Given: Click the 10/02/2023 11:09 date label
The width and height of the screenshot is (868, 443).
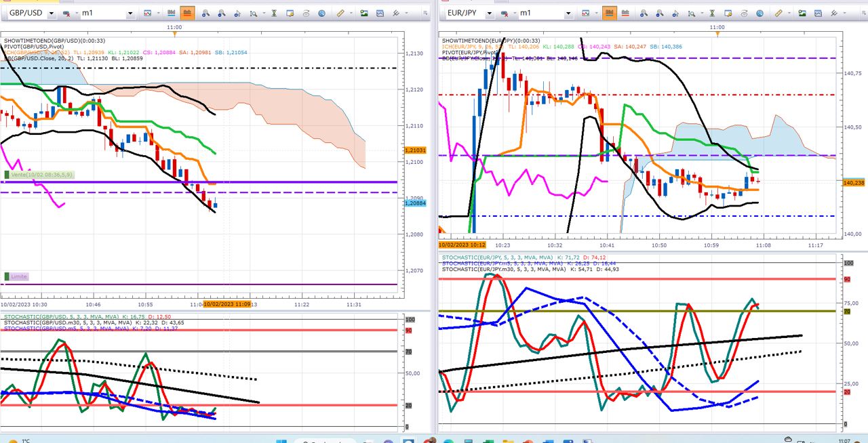Looking at the screenshot, I should pyautogui.click(x=227, y=304).
